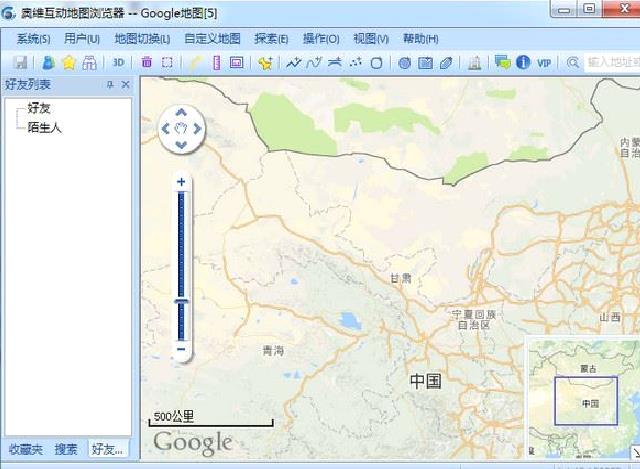Click the 山西 label on the map
This screenshot has height=469, width=640.
(x=610, y=317)
